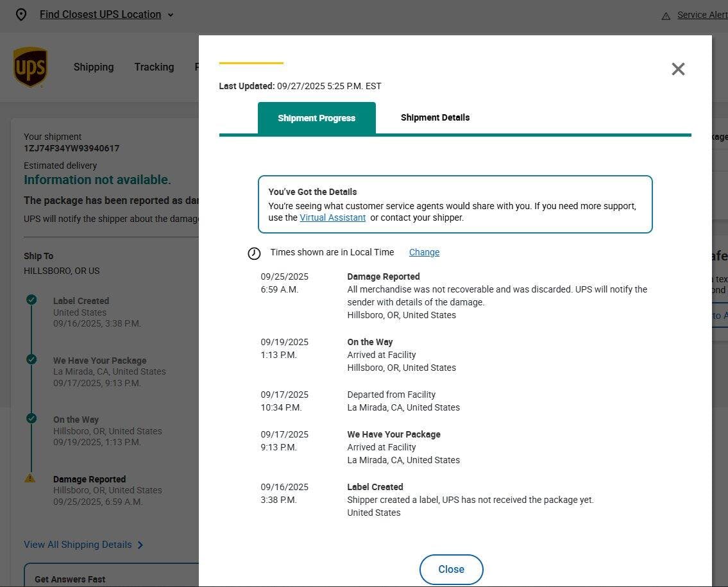Click the UPS shield logo
The image size is (728, 587).
click(30, 67)
